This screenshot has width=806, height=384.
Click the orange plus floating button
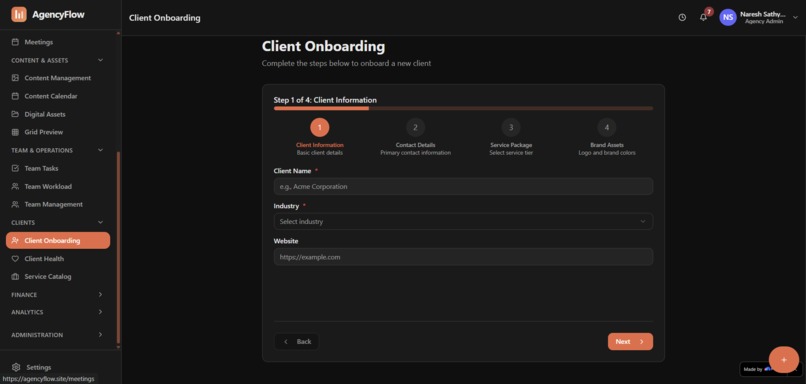point(783,360)
